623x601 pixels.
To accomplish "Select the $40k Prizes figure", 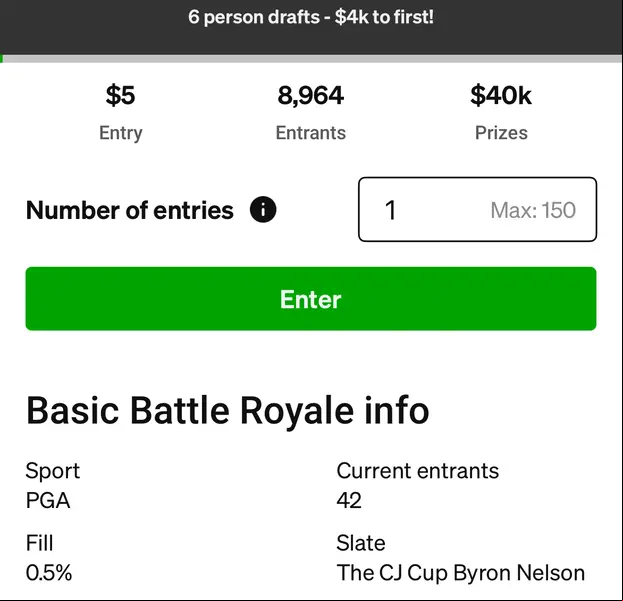I will [x=501, y=95].
